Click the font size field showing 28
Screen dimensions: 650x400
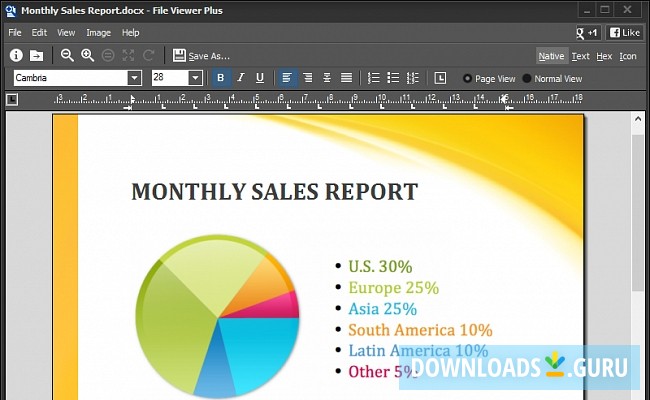(x=170, y=78)
